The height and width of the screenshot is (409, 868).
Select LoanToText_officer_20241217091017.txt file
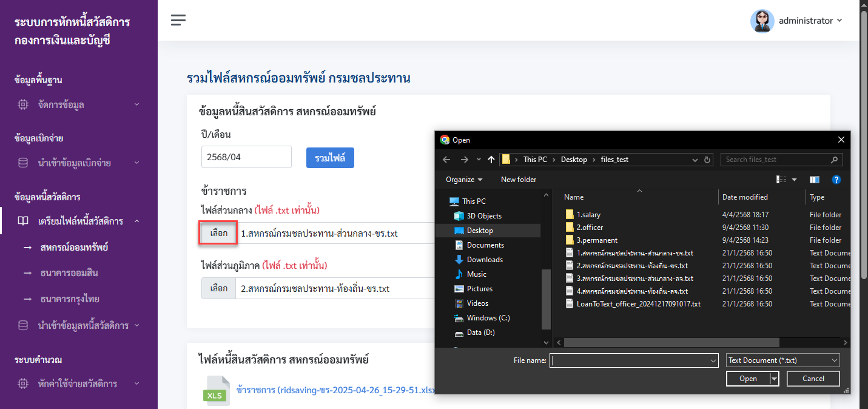click(x=638, y=304)
